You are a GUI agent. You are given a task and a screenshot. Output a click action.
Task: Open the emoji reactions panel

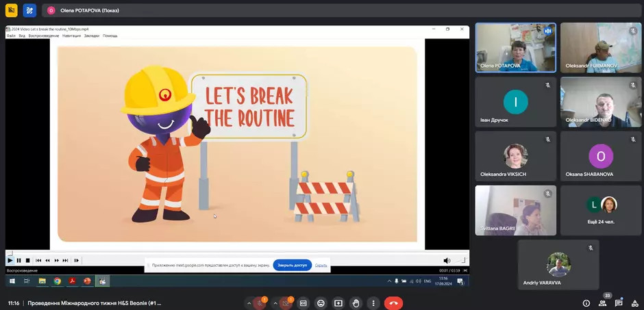click(x=321, y=303)
